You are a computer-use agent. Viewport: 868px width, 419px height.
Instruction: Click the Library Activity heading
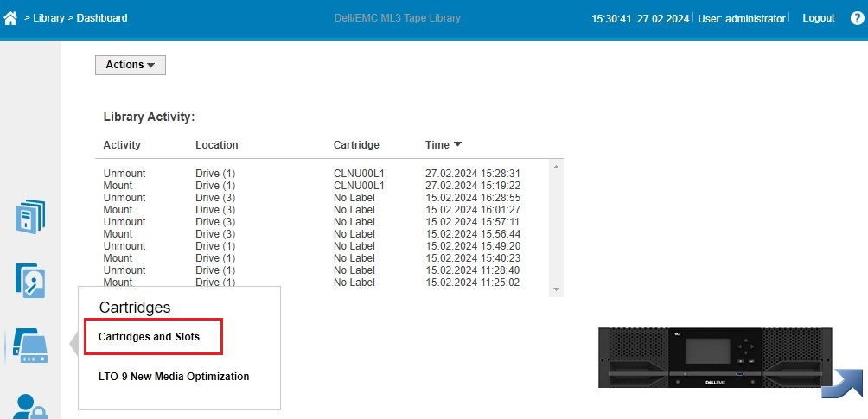(149, 117)
